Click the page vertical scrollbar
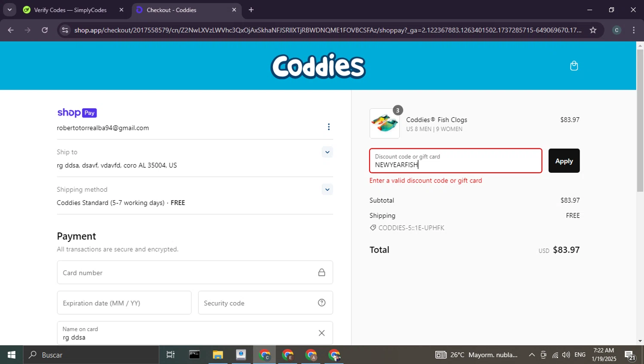The width and height of the screenshot is (644, 364). click(640, 120)
